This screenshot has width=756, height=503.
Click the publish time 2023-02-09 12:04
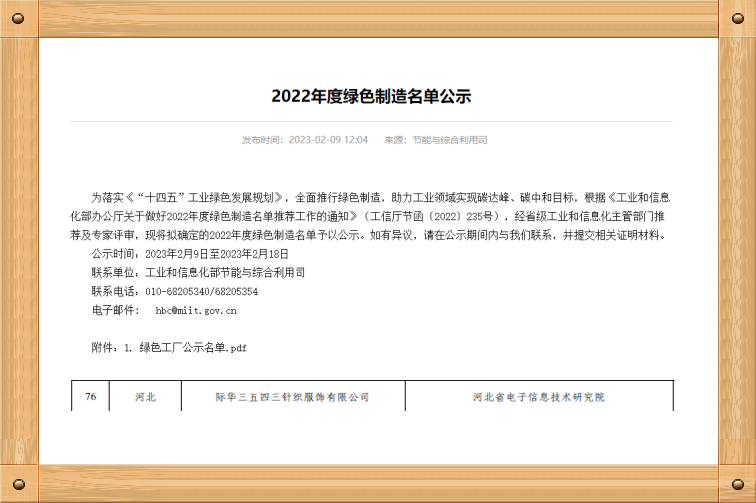[x=328, y=140]
